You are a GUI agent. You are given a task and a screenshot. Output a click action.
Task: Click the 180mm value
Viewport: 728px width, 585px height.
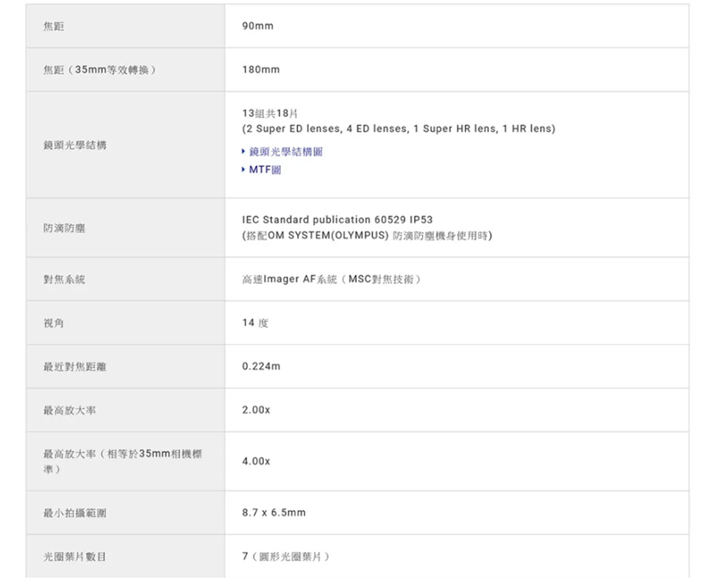[x=260, y=70]
